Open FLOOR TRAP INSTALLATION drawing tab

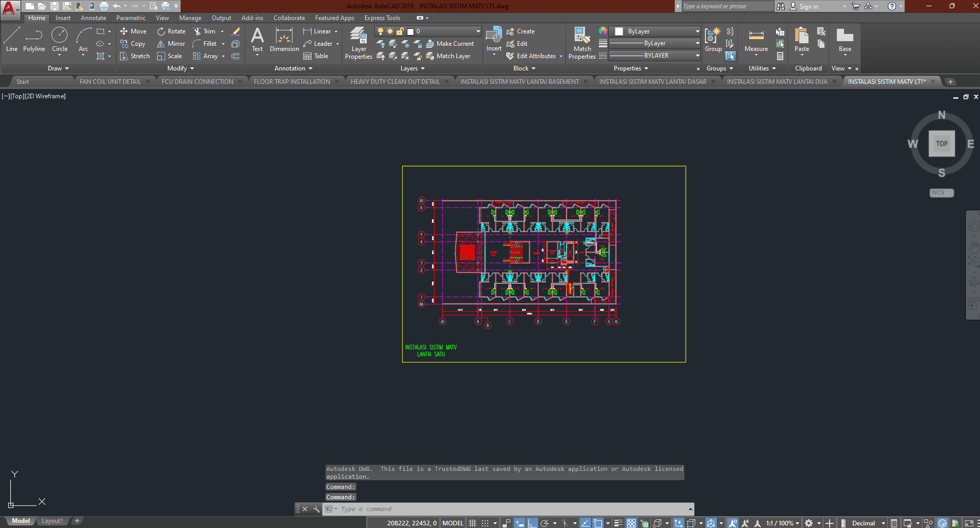coord(291,81)
